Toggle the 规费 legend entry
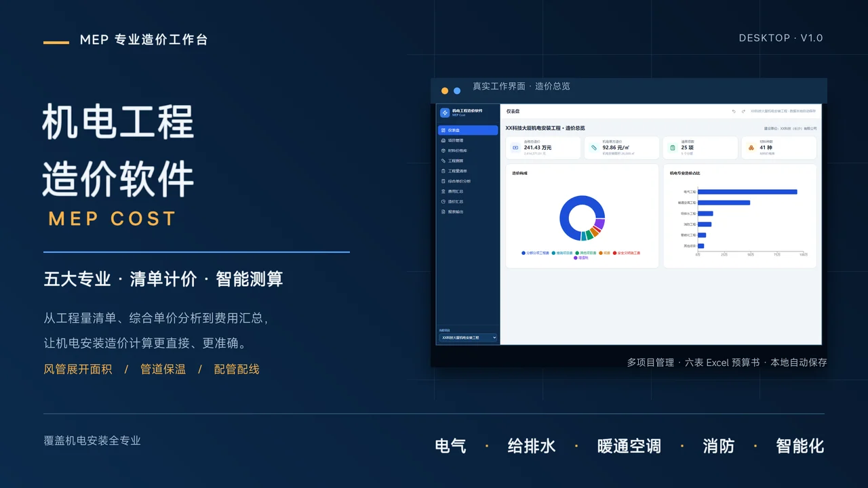 [605, 253]
